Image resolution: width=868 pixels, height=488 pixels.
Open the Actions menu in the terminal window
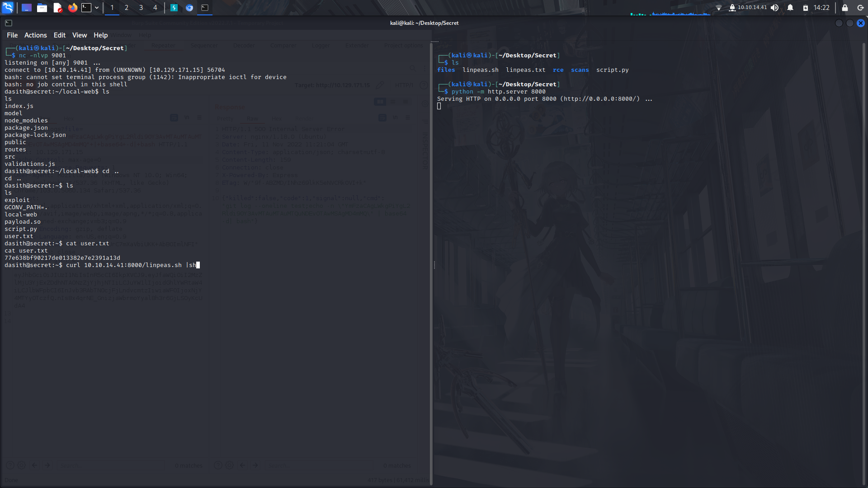coord(35,35)
